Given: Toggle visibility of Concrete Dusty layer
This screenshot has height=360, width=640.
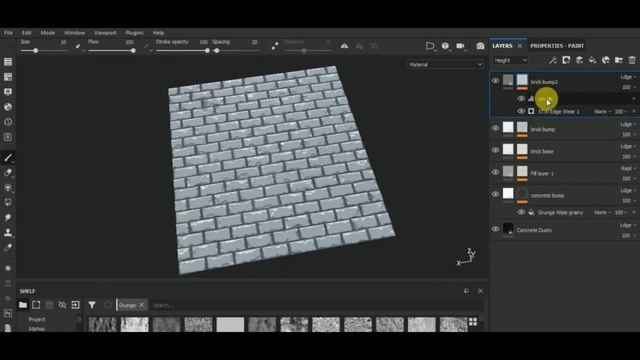Looking at the screenshot, I should click(x=496, y=229).
